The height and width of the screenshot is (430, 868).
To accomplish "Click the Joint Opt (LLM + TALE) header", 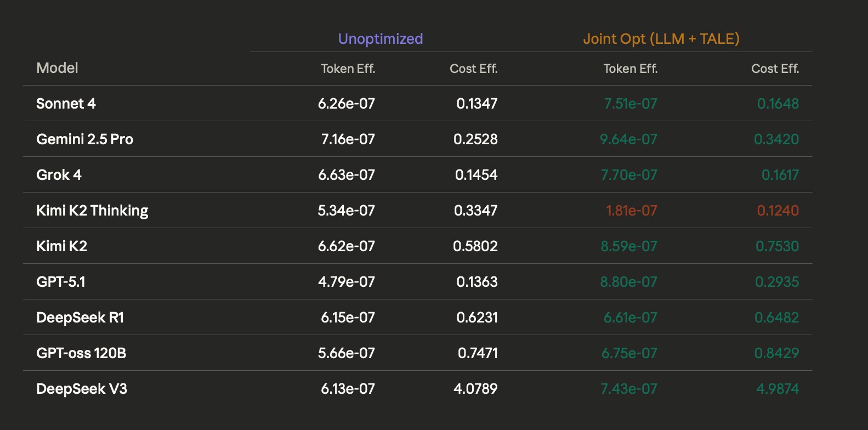I will [x=661, y=39].
